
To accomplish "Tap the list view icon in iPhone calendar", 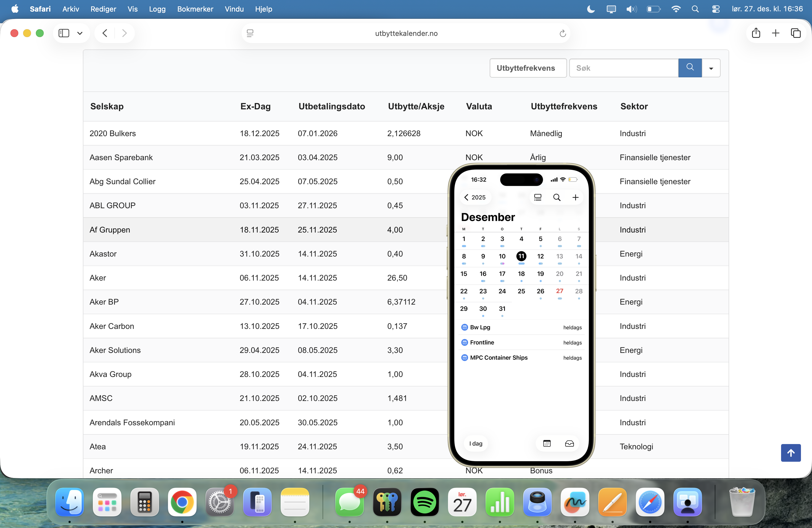I will click(x=538, y=197).
